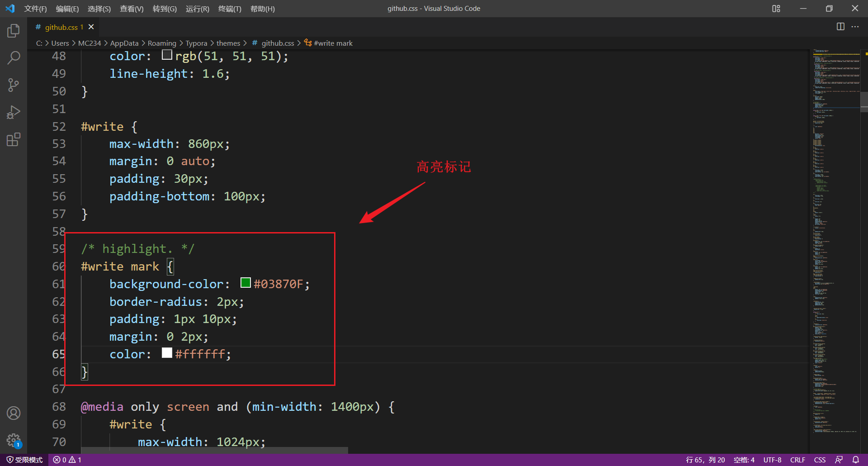Click line number 68 in the gutter
This screenshot has width=868, height=466.
click(x=59, y=407)
